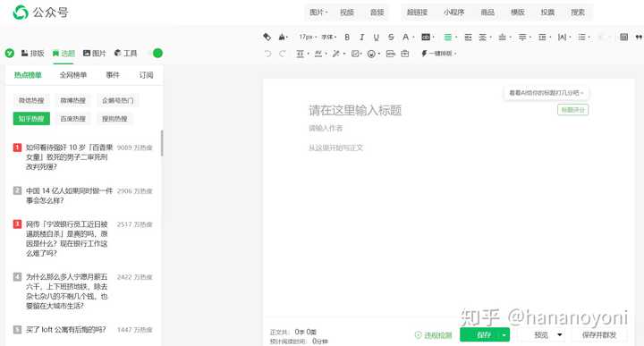Click the font color A icon
Screen dimensions: 644x346
(x=406, y=37)
